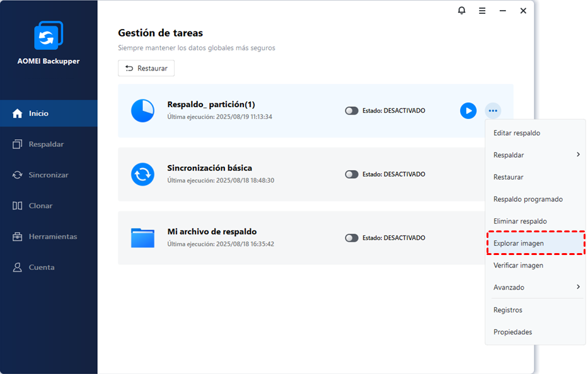Screen dimensions: 588x374
Task: Open the Cuenta sidebar label
Action: pos(42,267)
